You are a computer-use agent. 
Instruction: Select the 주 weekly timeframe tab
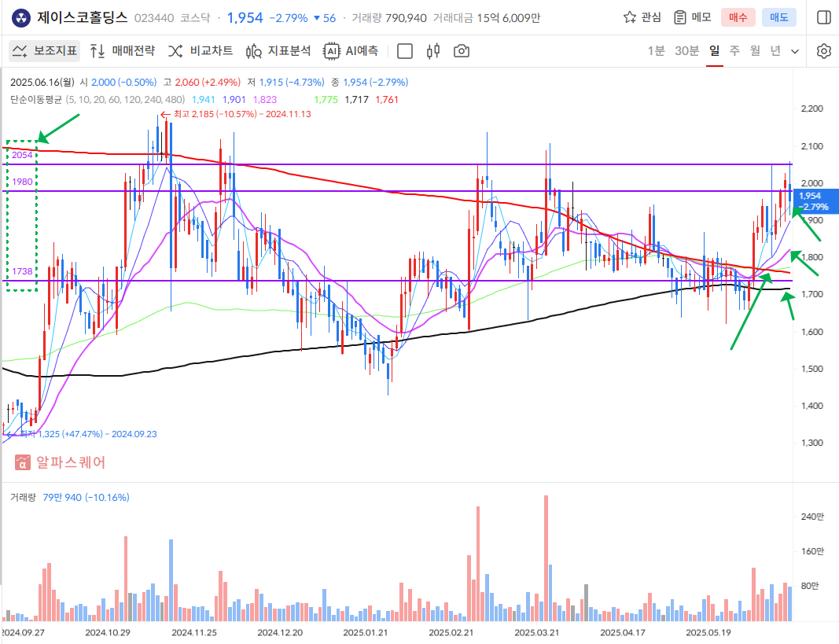(x=734, y=51)
